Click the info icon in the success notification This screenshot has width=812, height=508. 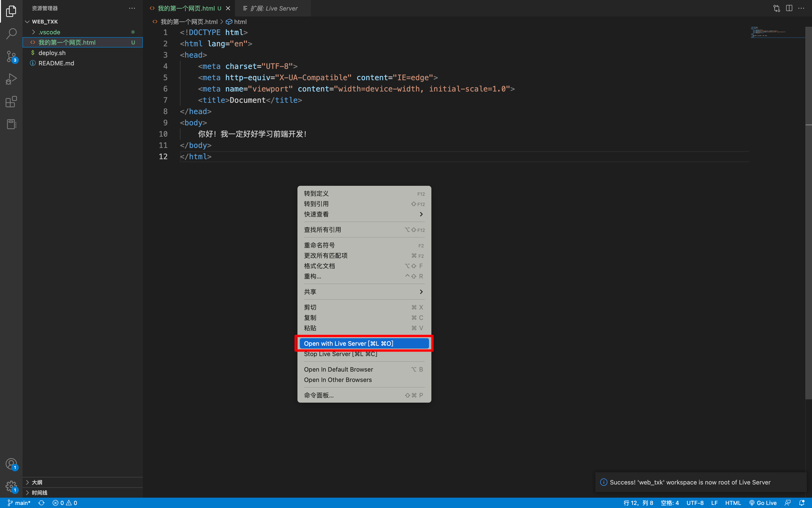603,482
